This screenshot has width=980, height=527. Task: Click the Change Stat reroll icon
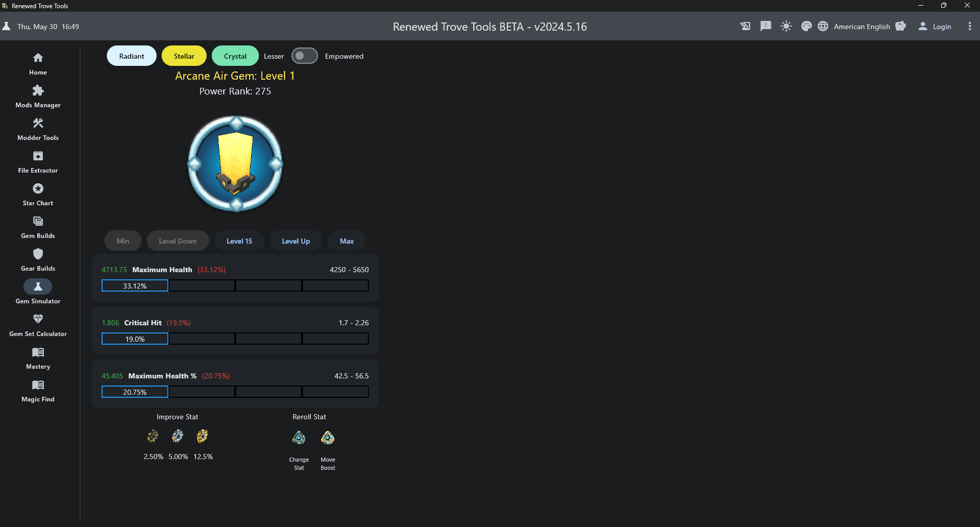pyautogui.click(x=299, y=438)
